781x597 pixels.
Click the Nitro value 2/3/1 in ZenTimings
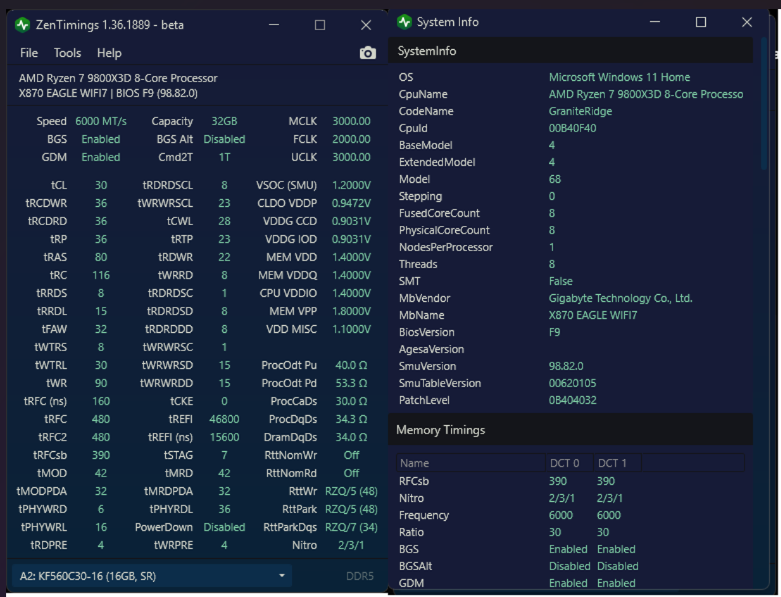point(351,545)
